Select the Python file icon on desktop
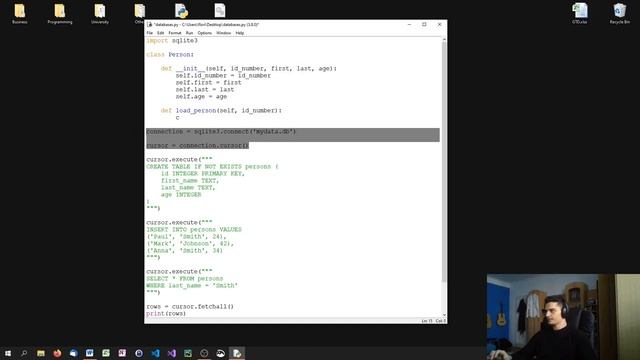The width and height of the screenshot is (640, 360). [181, 11]
